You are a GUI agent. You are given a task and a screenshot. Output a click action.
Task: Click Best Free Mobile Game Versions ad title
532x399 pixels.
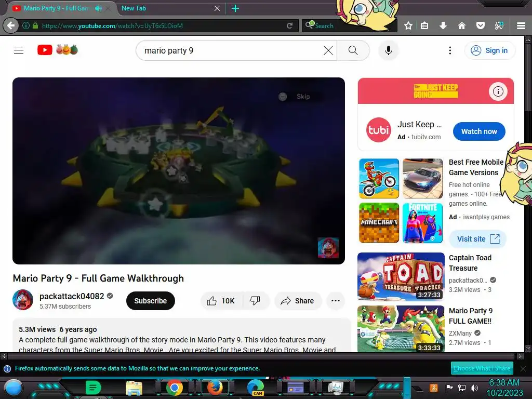pyautogui.click(x=475, y=167)
